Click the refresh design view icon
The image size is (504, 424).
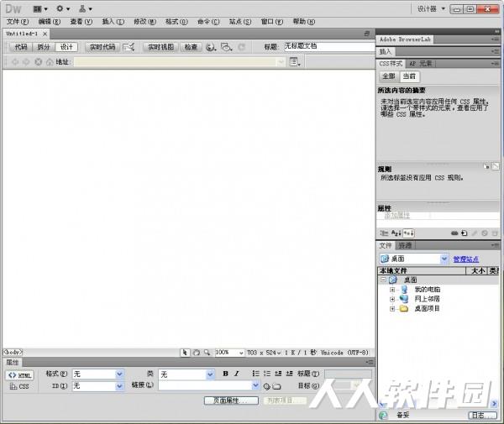pyautogui.click(x=241, y=47)
